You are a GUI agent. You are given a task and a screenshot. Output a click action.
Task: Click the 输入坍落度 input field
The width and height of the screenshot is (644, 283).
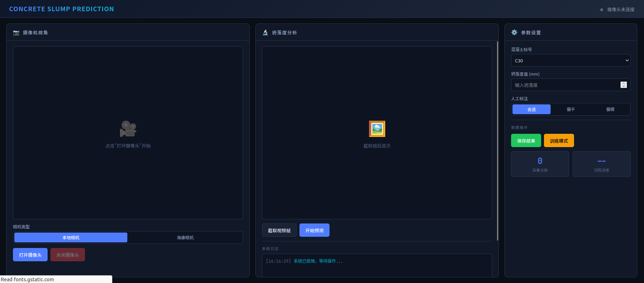tap(571, 85)
